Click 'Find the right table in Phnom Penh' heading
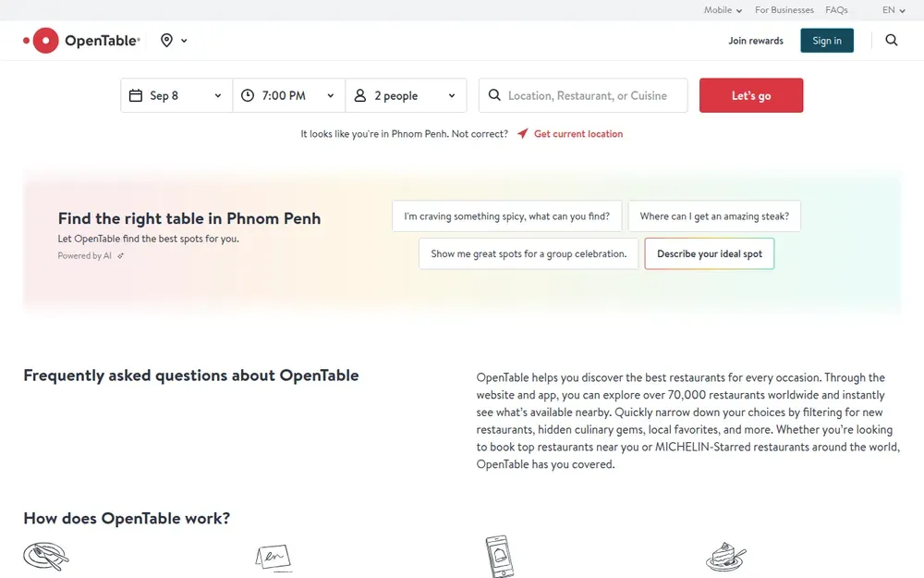924x578 pixels. 189,218
